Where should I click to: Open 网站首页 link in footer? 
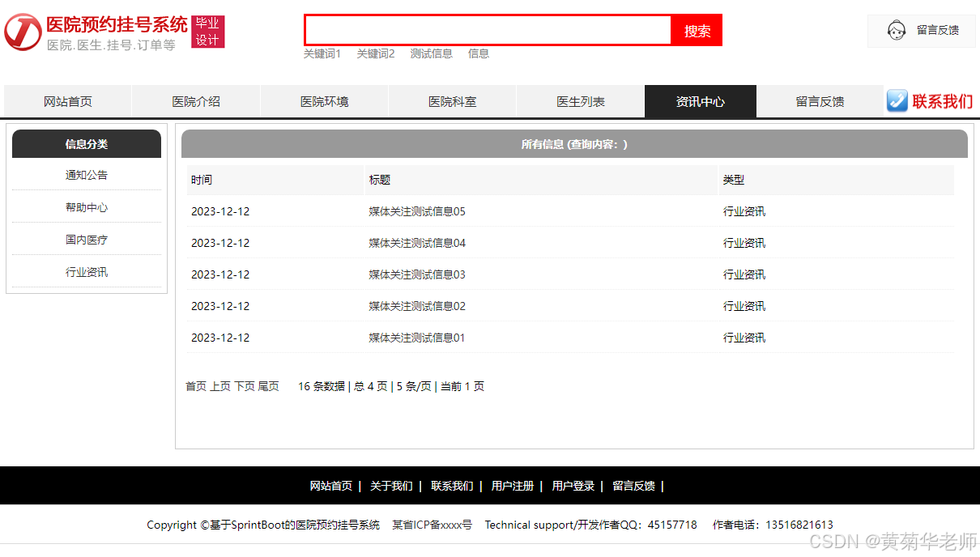(331, 486)
